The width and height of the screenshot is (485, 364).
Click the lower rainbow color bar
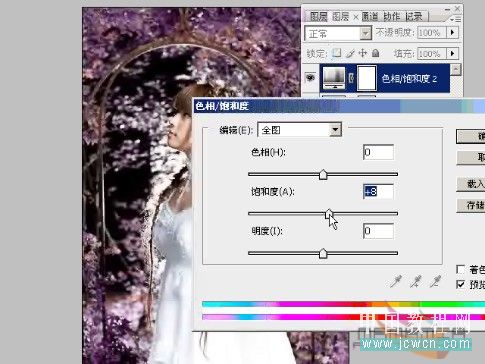(x=343, y=317)
